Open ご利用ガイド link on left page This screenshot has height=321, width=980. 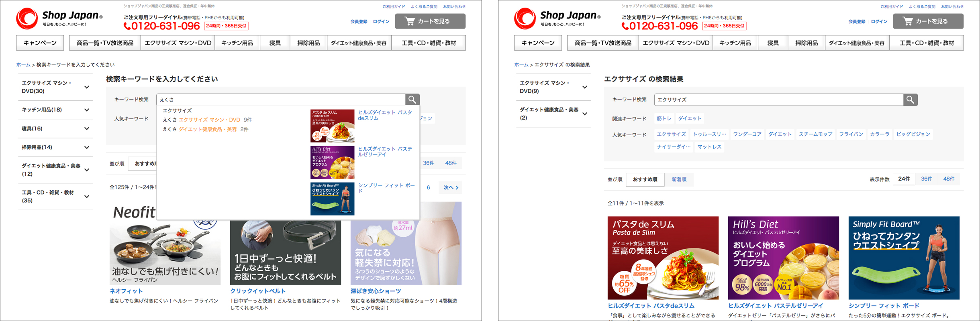click(394, 6)
